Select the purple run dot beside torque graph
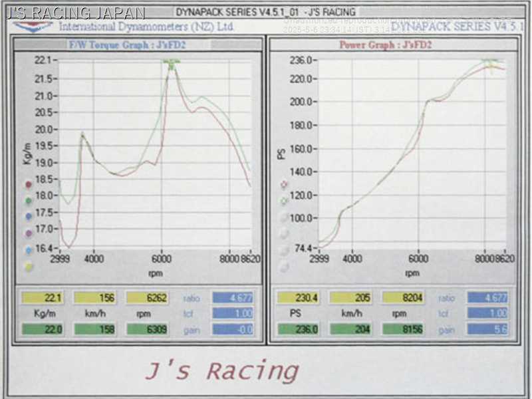This screenshot has width=532, height=399. (x=28, y=233)
